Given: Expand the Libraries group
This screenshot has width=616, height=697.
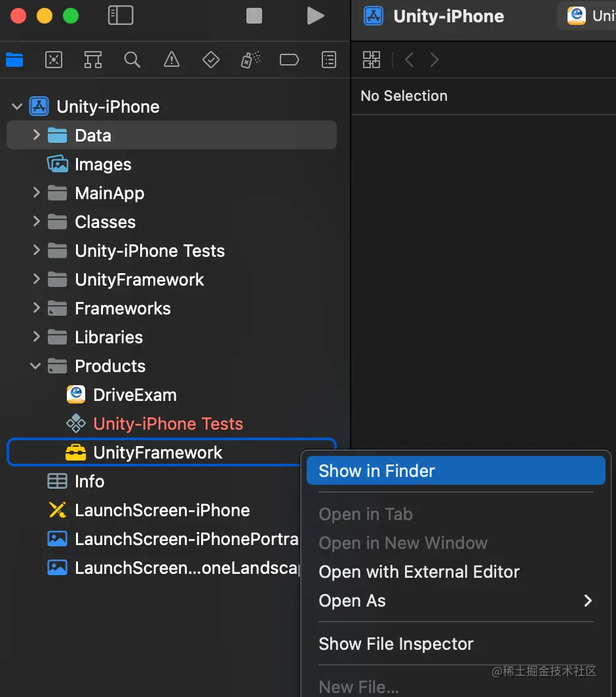Looking at the screenshot, I should pyautogui.click(x=37, y=337).
